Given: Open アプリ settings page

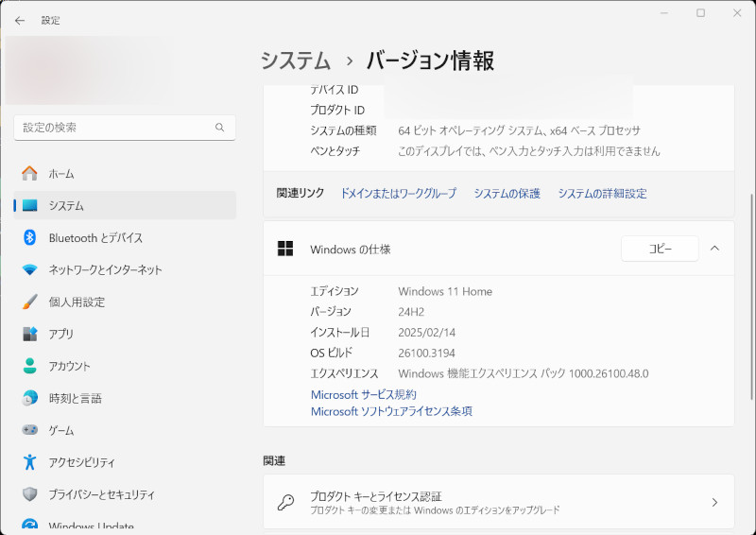Looking at the screenshot, I should (60, 335).
